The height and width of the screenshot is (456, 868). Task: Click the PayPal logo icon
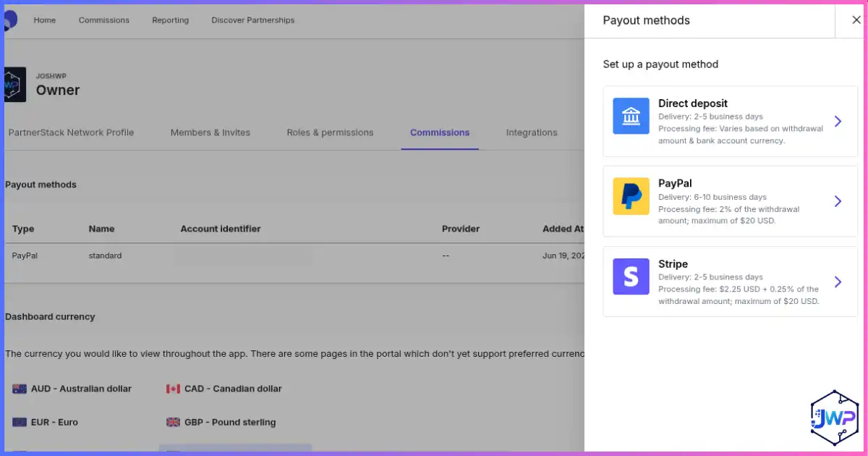click(x=631, y=196)
